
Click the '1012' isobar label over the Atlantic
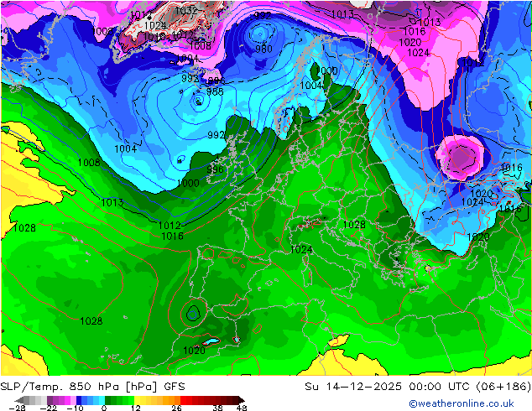click(170, 226)
